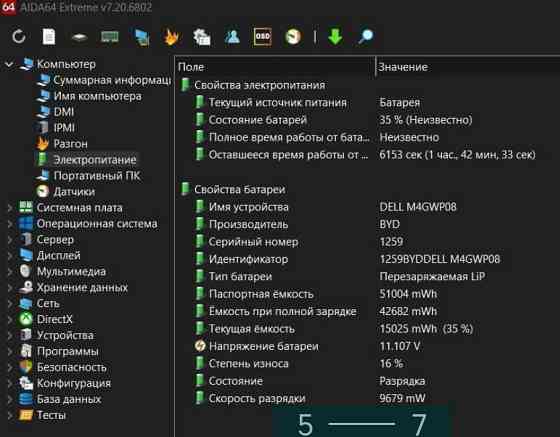
Task: Open the memory benchmark toolbar icon
Action: tap(110, 36)
